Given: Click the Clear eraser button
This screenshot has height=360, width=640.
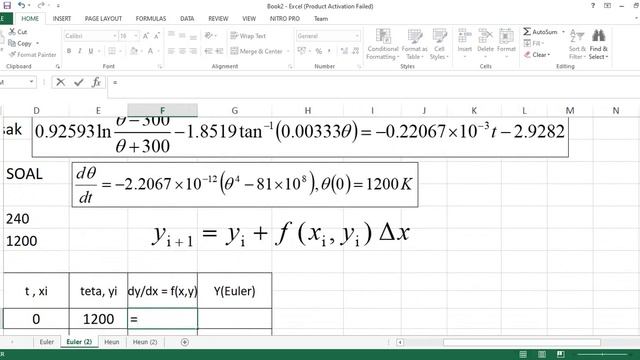Looking at the screenshot, I should [x=537, y=55].
